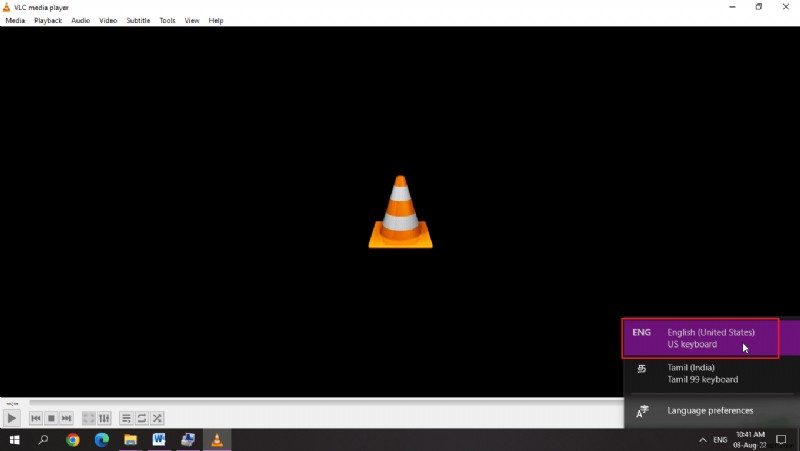Open the Tools menu
The height and width of the screenshot is (451, 800).
[x=167, y=20]
